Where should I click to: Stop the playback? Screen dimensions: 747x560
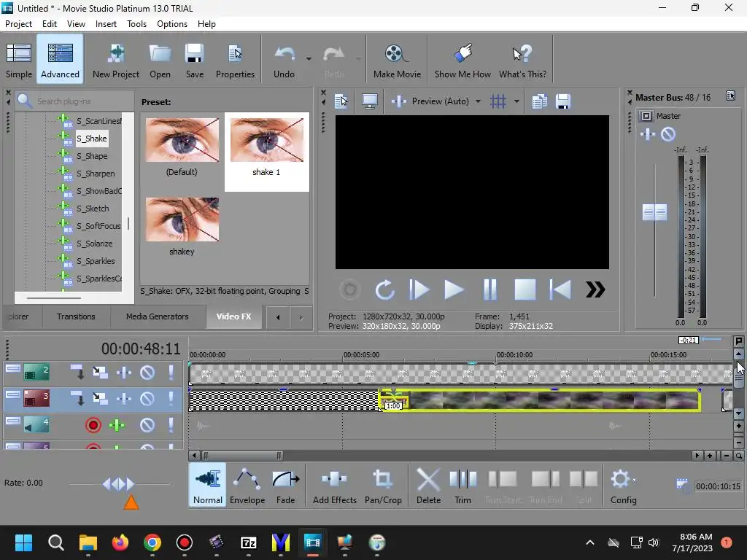525,289
